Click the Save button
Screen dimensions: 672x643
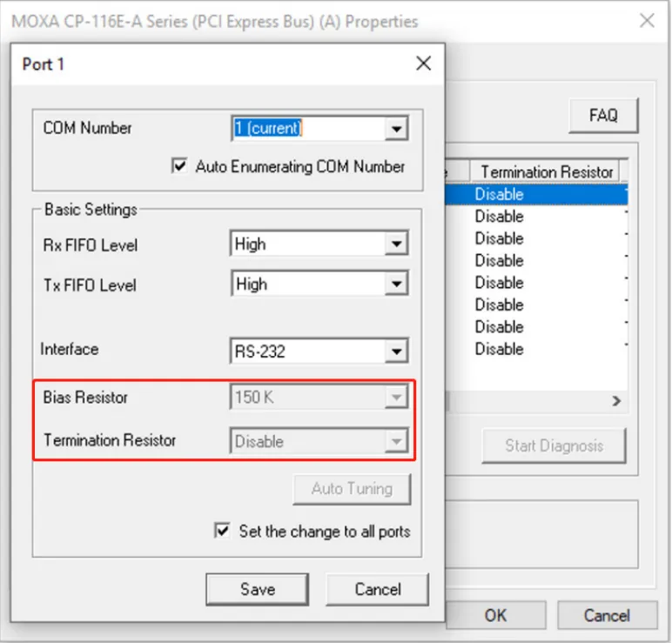click(x=257, y=589)
